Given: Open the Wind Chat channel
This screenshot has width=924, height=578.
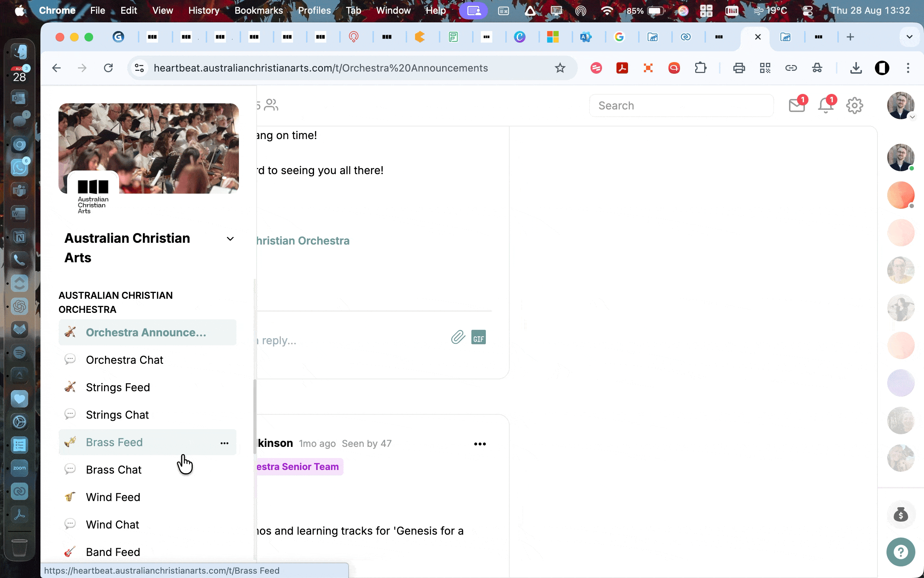Looking at the screenshot, I should pos(147,525).
